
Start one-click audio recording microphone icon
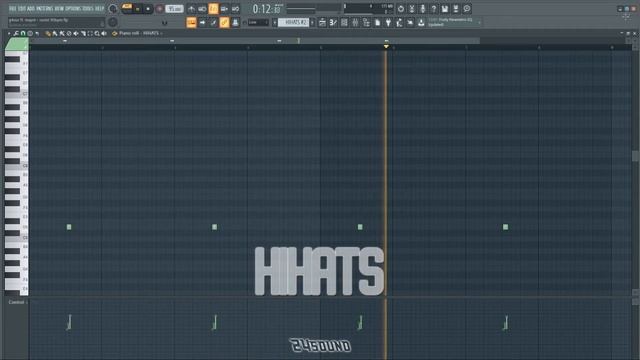(422, 9)
